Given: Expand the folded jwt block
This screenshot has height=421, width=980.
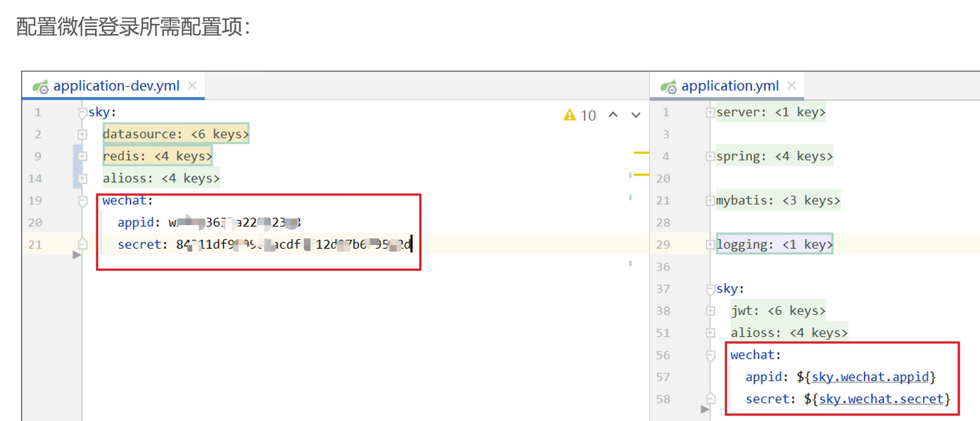Looking at the screenshot, I should (x=710, y=310).
